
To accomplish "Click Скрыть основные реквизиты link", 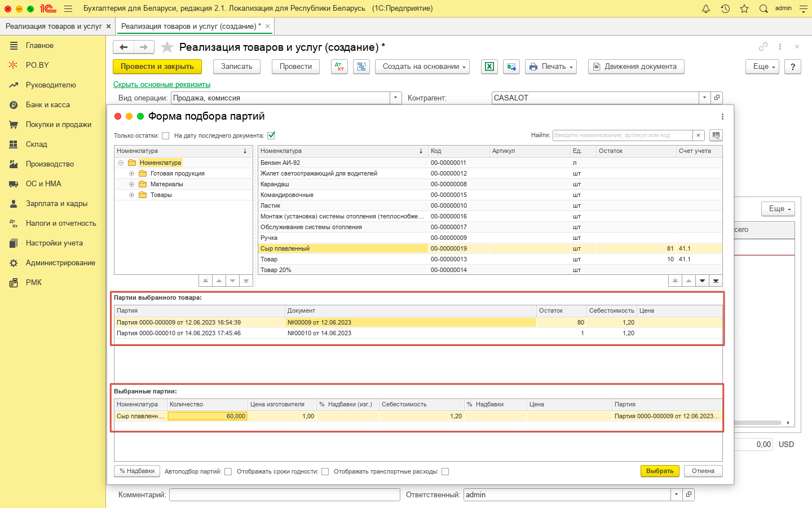I will (x=162, y=84).
